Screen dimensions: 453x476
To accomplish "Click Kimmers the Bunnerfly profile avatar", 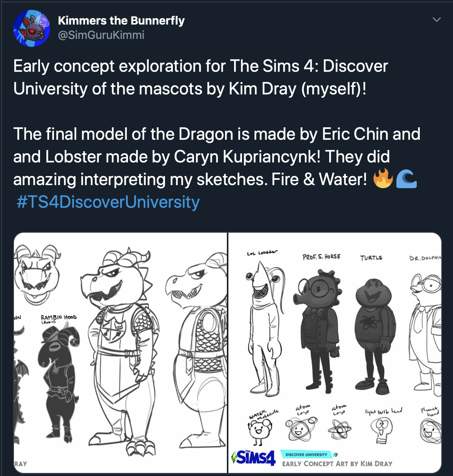I will click(x=32, y=29).
